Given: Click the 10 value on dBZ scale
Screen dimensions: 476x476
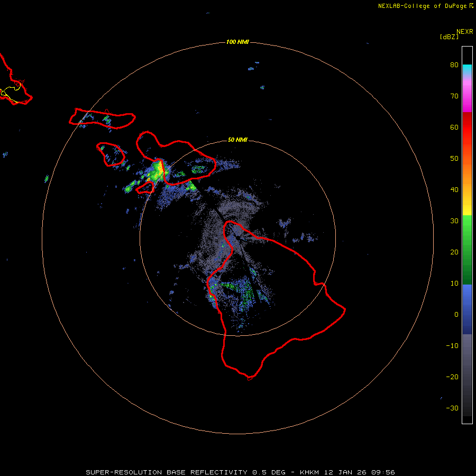Looking at the screenshot, I should pos(454,283).
